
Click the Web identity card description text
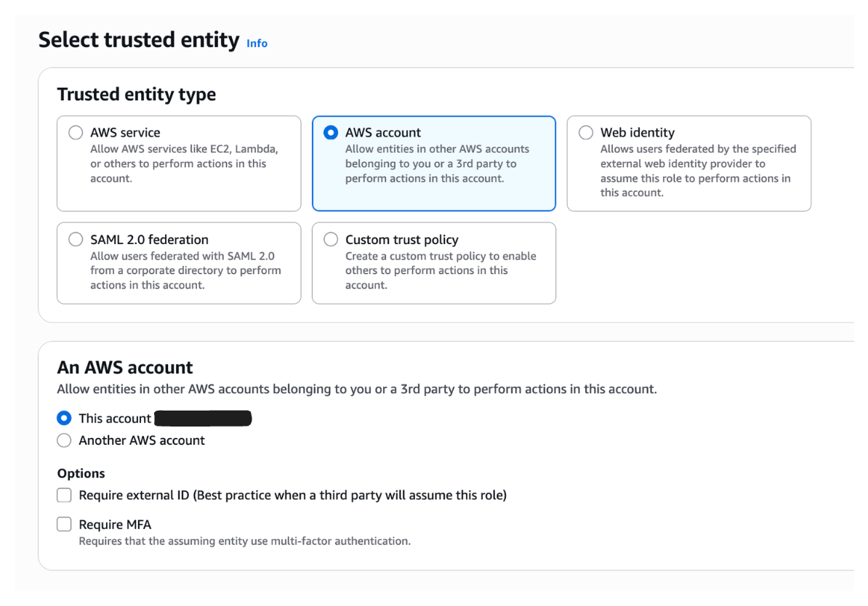698,171
